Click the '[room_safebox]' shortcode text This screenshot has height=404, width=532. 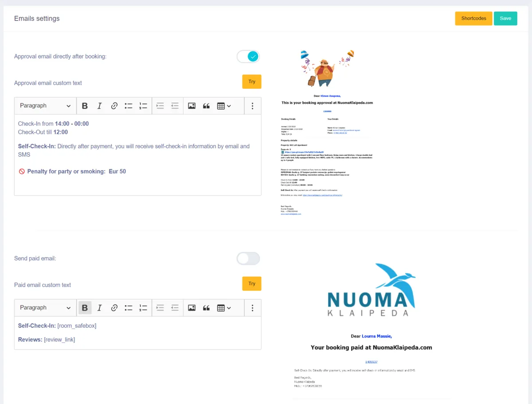pos(77,326)
